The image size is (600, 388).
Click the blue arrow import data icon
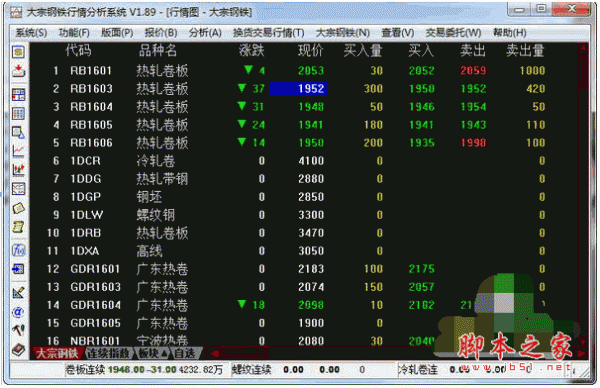pyautogui.click(x=18, y=269)
